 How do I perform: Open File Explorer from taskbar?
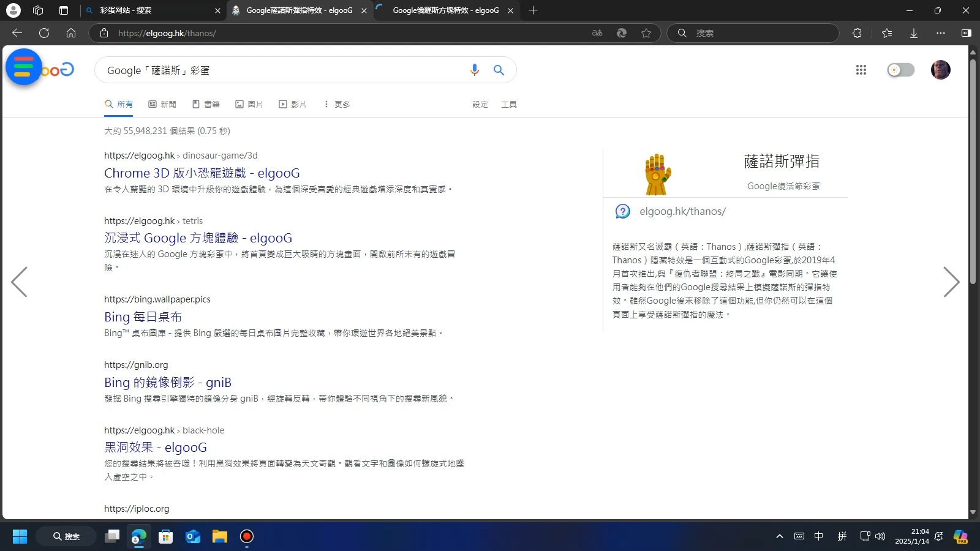(219, 536)
